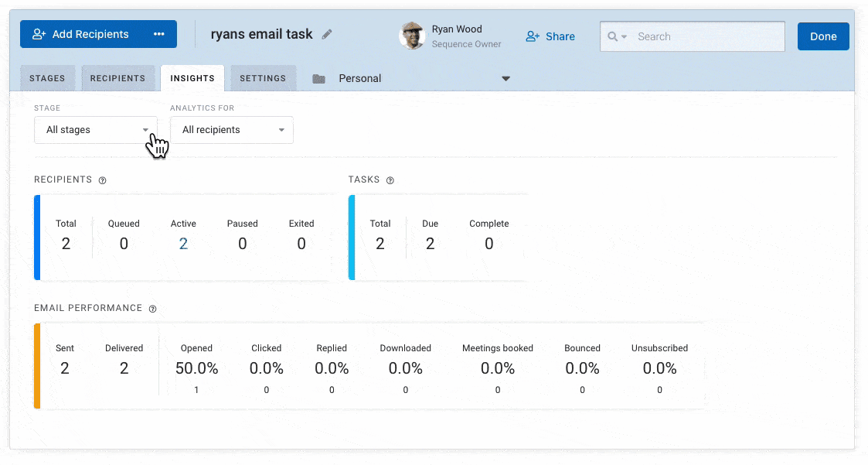
Task: Expand the Personal folder dropdown arrow
Action: (x=506, y=78)
